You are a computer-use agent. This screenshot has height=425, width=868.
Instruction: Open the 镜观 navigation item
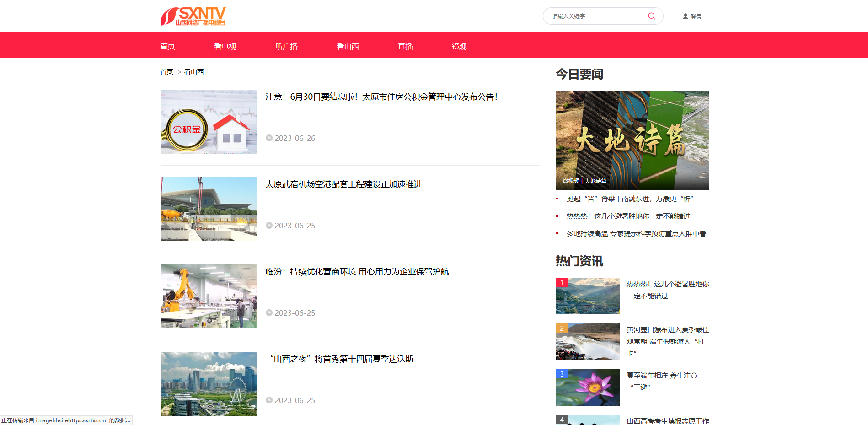pos(459,46)
